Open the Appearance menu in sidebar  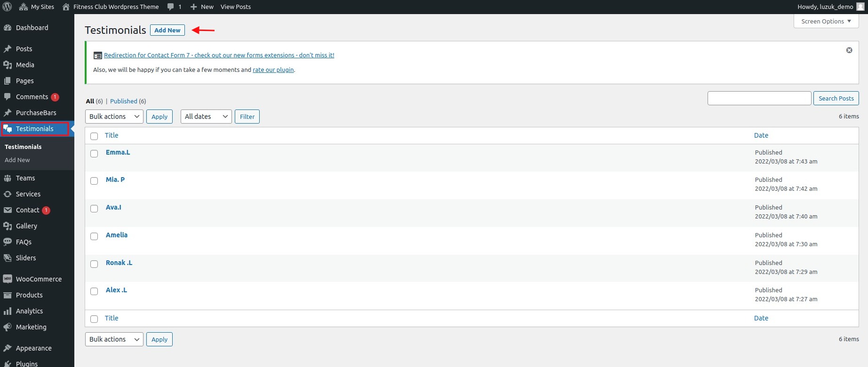[x=33, y=348]
